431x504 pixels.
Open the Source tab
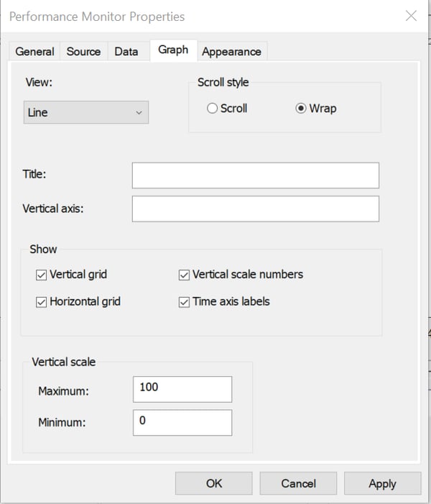pos(83,52)
